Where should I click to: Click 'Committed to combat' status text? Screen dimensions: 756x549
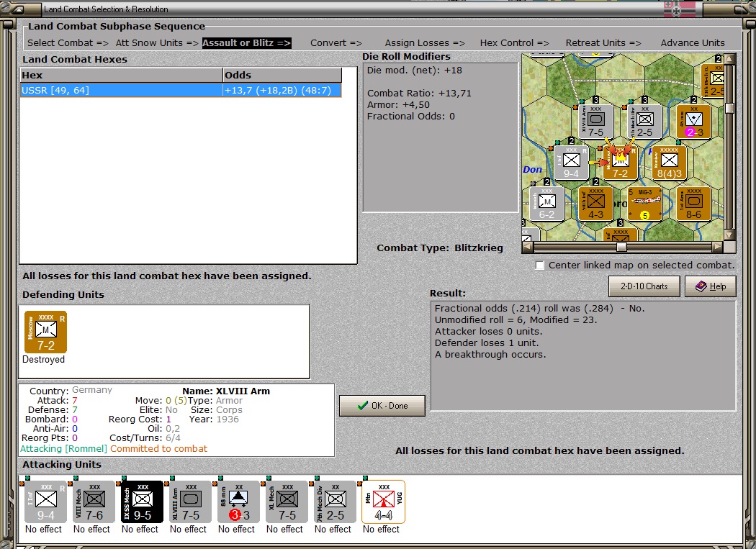click(x=158, y=449)
